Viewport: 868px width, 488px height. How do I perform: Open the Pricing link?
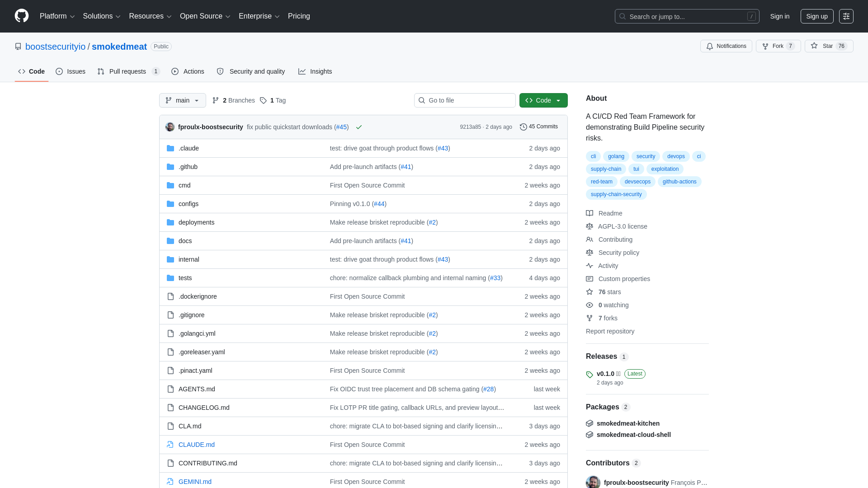coord(299,16)
